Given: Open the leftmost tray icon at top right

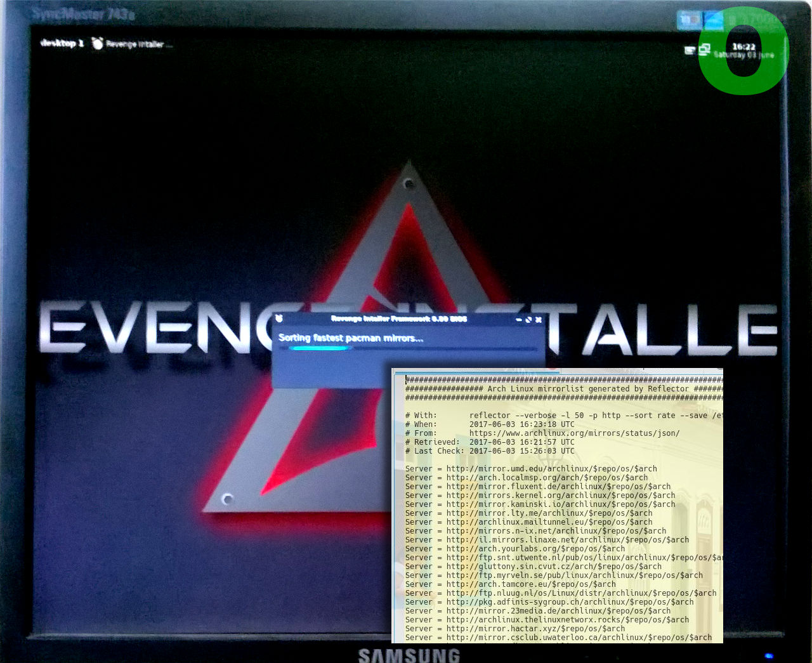Looking at the screenshot, I should (688, 19).
